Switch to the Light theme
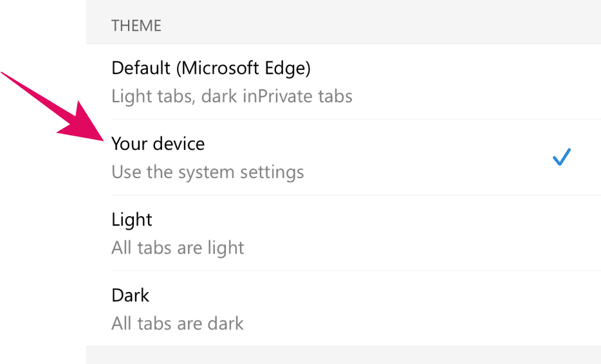Image resolution: width=601 pixels, height=364 pixels. coord(132,219)
